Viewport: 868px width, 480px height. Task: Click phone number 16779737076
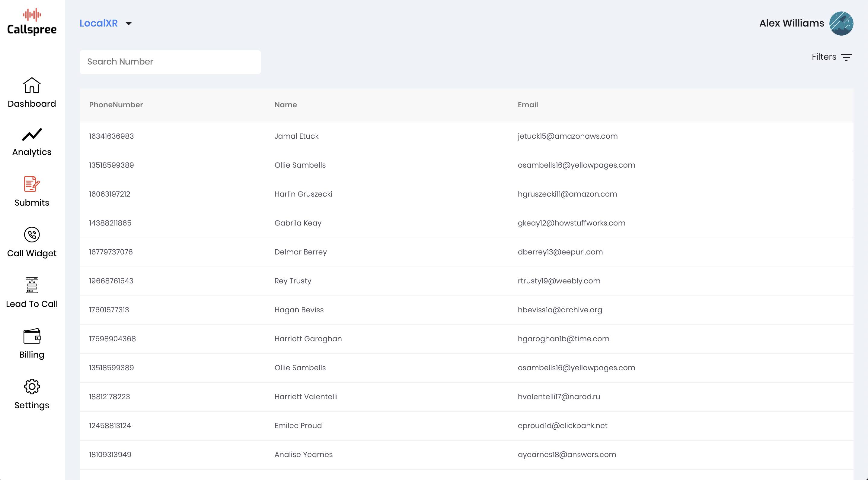tap(111, 252)
